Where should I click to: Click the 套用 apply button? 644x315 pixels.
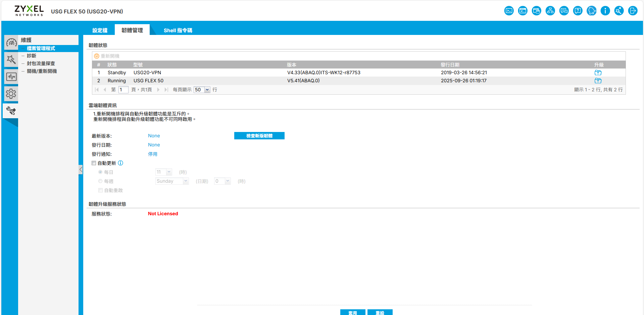[353, 312]
